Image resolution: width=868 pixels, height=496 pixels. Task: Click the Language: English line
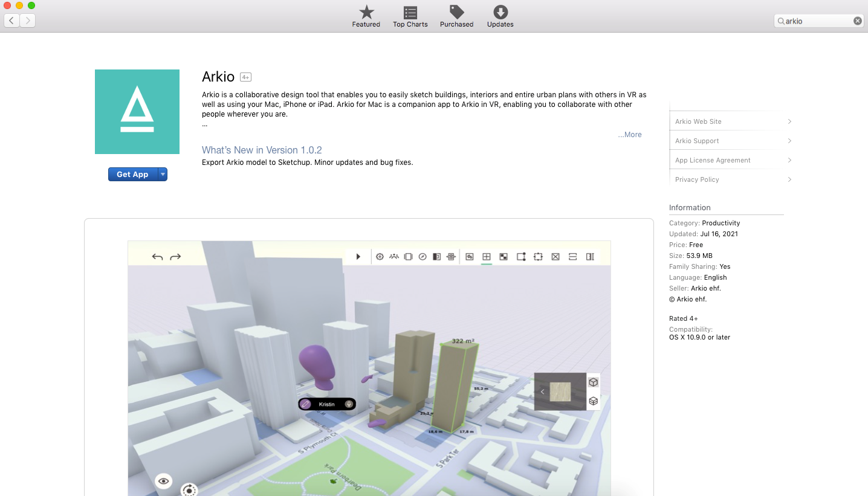698,277
